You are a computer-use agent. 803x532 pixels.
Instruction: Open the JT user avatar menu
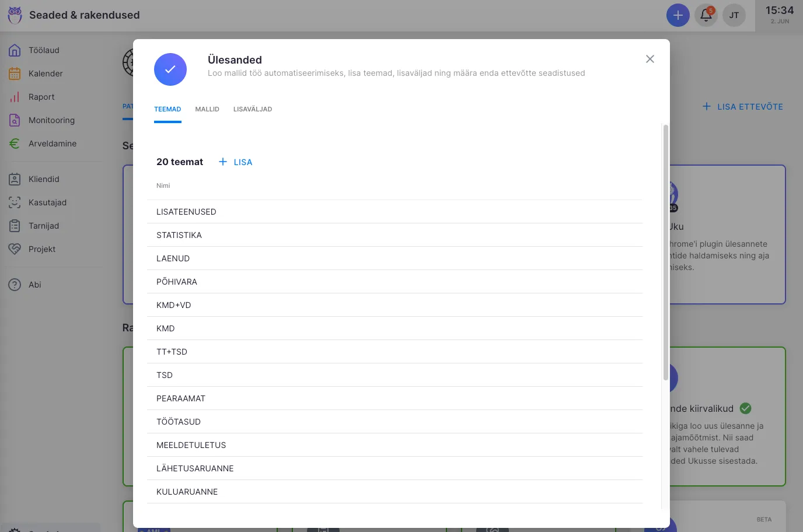tap(734, 15)
